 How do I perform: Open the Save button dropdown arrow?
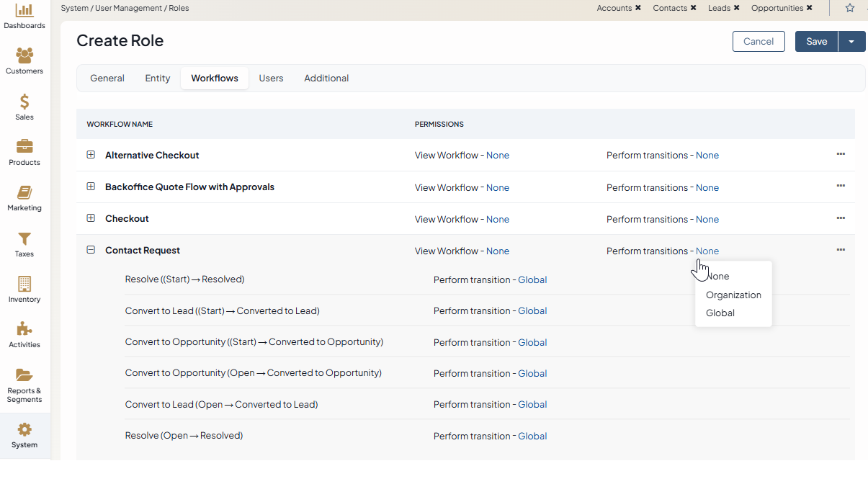(851, 42)
